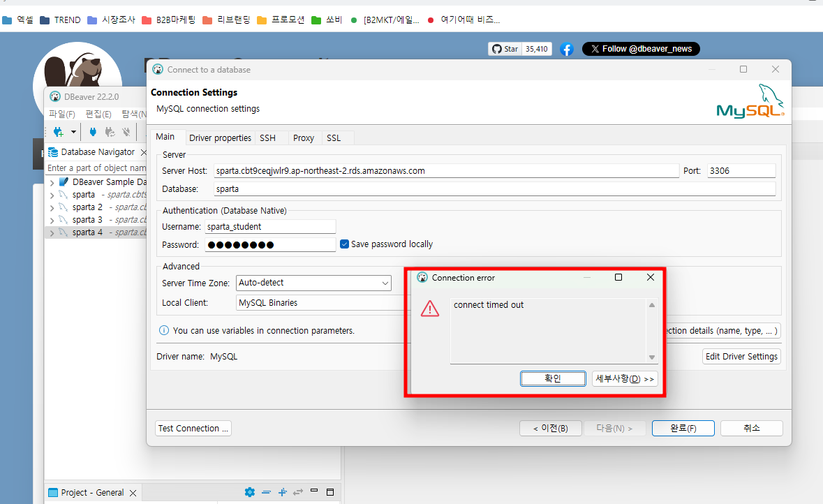
Task: Click the MySQL logo in Connection Settings
Action: [750, 101]
